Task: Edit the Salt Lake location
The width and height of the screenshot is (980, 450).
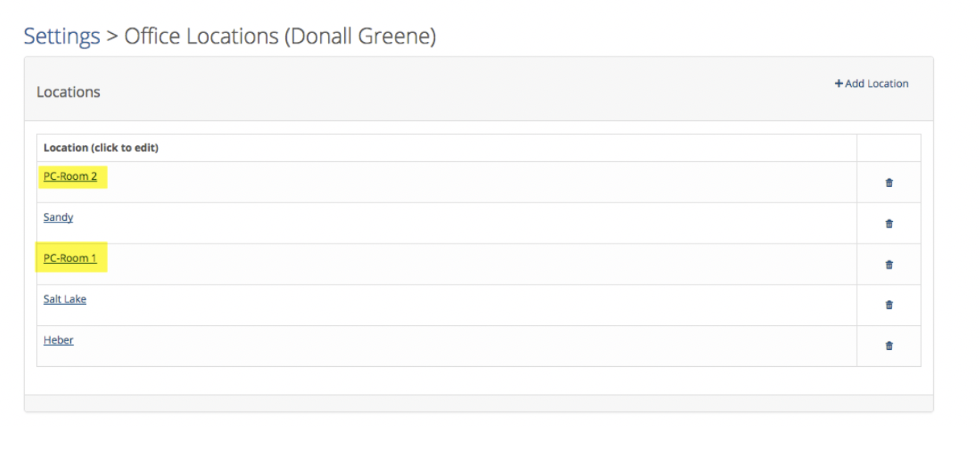Action: coord(64,299)
